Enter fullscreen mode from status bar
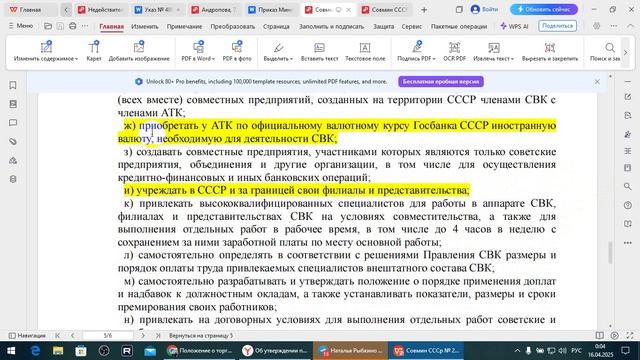640x360 pixels. [x=630, y=336]
